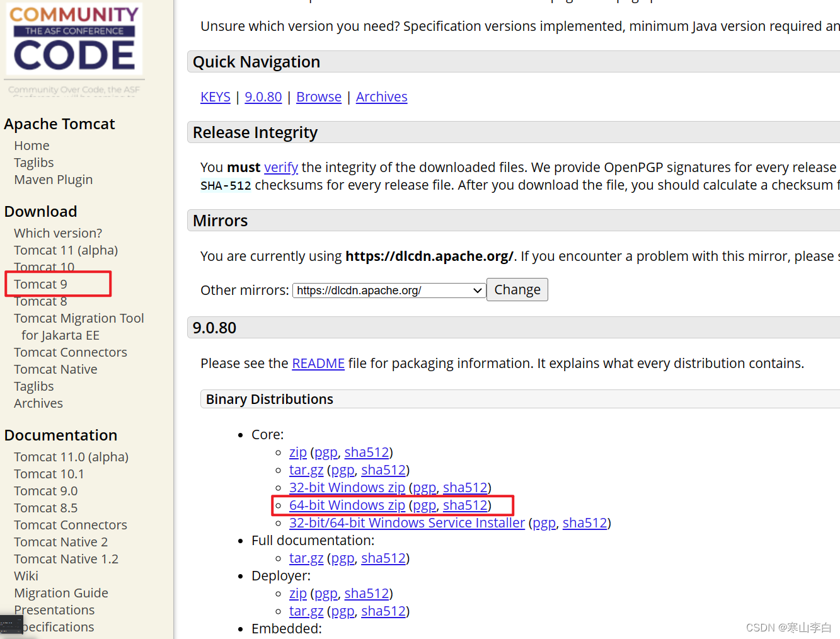Go to Tomcat 11 (alpha) download page

click(x=66, y=250)
